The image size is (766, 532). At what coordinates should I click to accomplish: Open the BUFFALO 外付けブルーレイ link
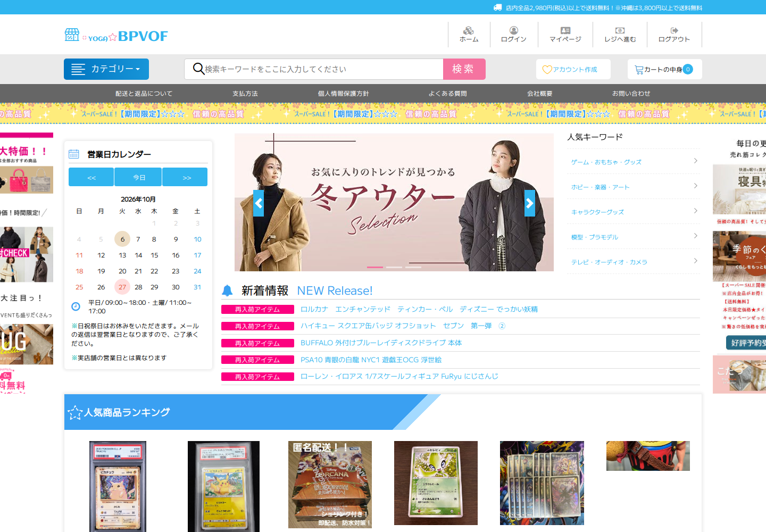pyautogui.click(x=381, y=343)
